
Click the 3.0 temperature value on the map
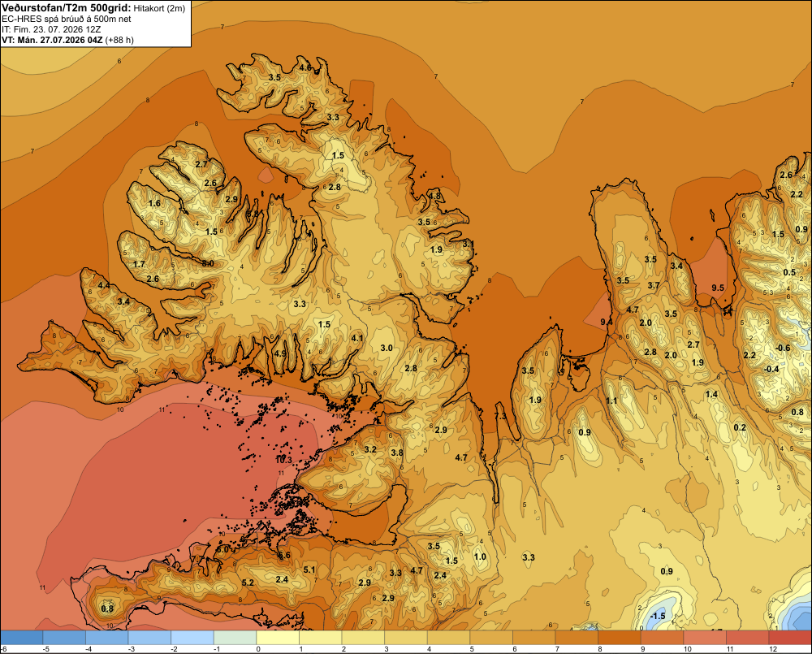pos(387,349)
